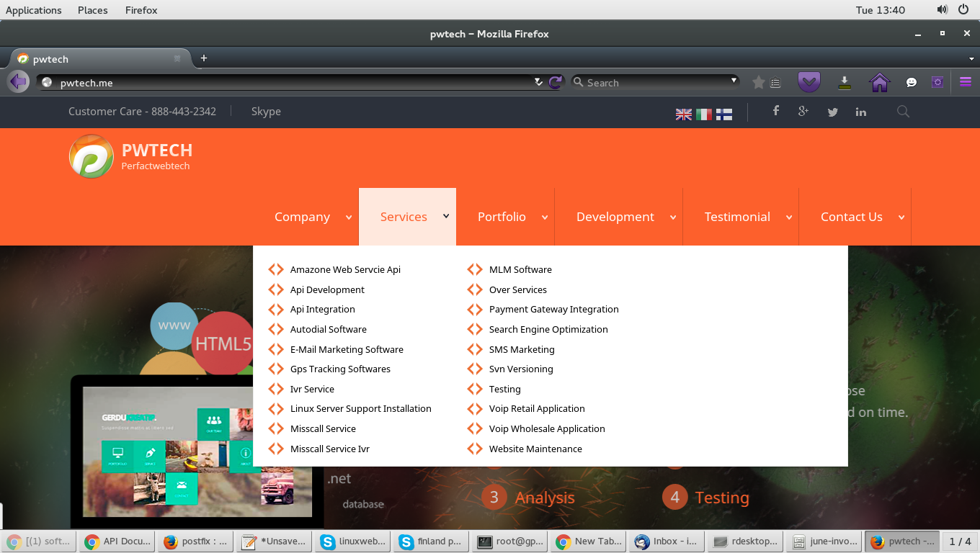This screenshot has width=980, height=553.
Task: Click the Skype link in header
Action: 266,112
